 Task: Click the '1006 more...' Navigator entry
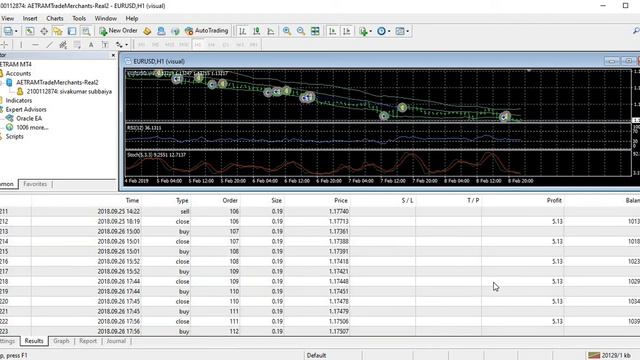(x=32, y=127)
